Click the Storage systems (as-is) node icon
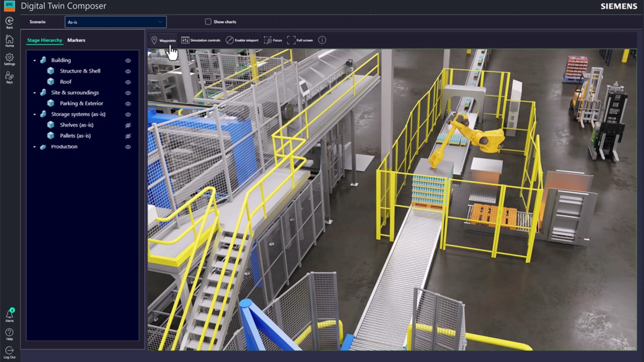644x362 pixels. tap(43, 114)
